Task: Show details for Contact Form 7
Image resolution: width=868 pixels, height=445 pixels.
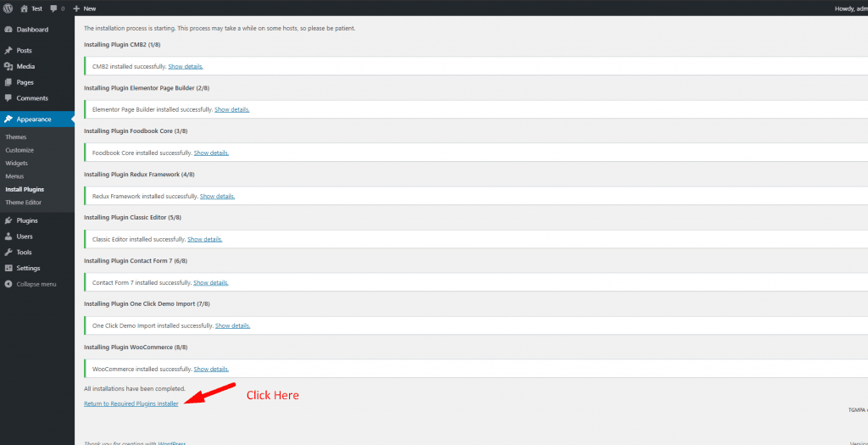Action: pos(210,282)
